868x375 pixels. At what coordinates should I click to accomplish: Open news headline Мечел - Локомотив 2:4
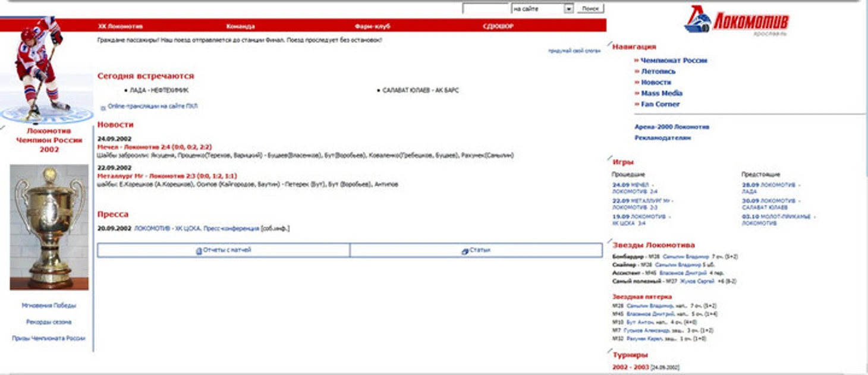tap(155, 147)
